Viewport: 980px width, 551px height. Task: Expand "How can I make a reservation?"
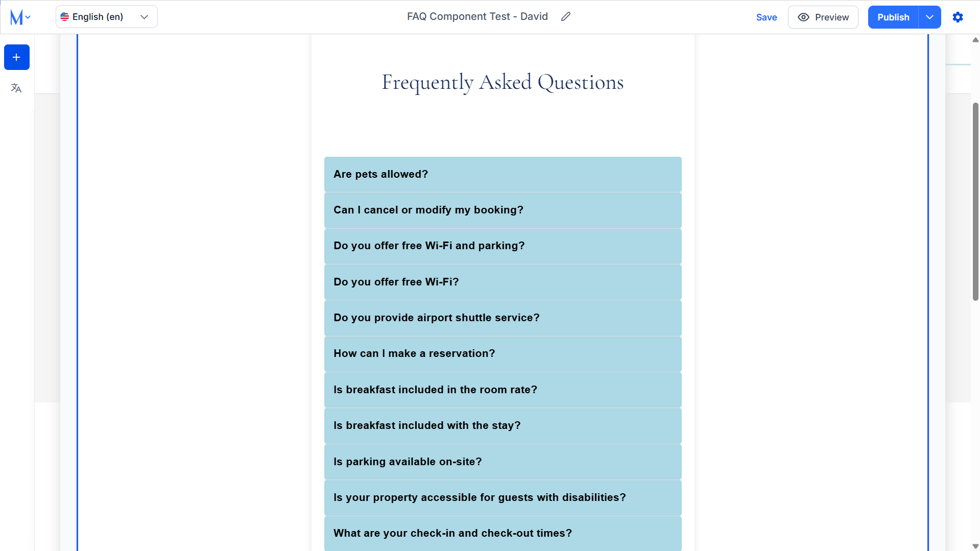[503, 353]
